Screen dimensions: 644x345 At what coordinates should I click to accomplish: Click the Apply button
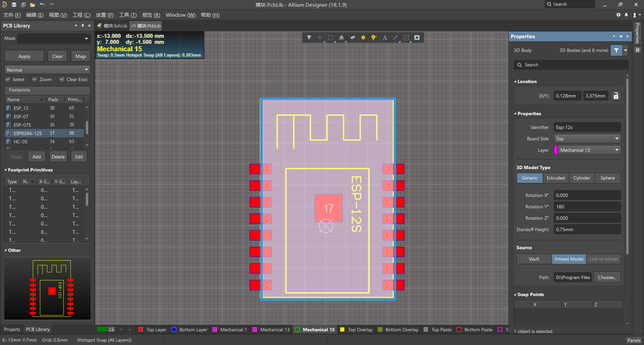(24, 56)
